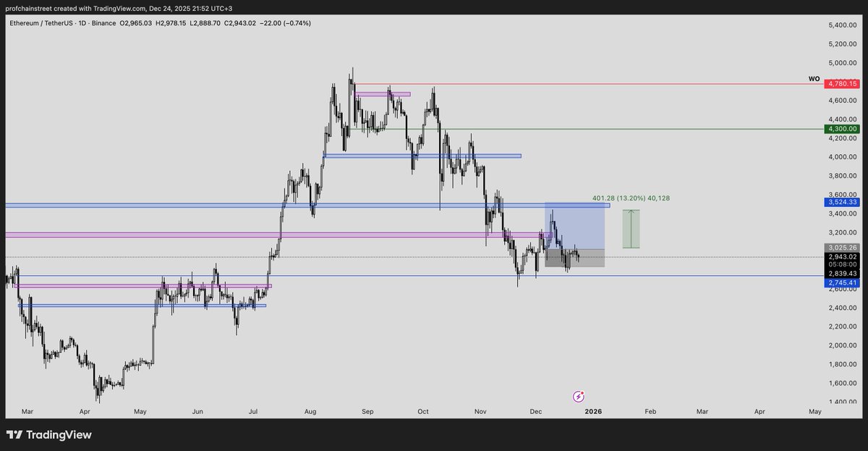
Task: Click the '5,400.00' price axis label
Action: coord(842,25)
